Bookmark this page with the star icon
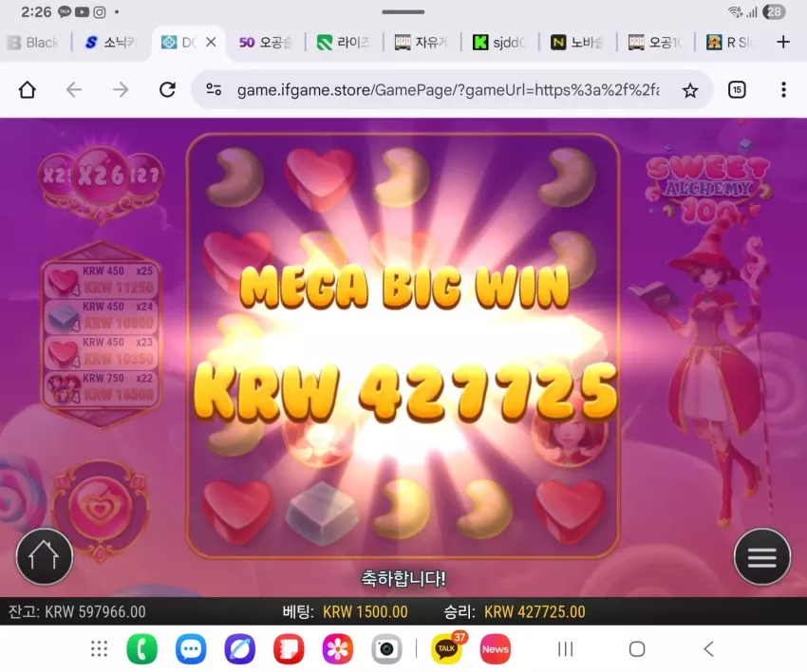The image size is (807, 672). tap(690, 90)
